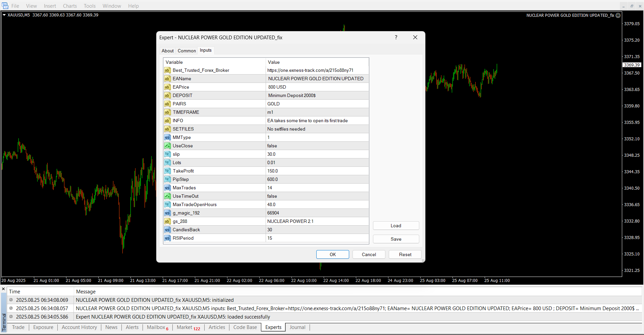
Task: Expand the XAUUSD,M5 chart dropdown arrow
Action: tap(4, 15)
